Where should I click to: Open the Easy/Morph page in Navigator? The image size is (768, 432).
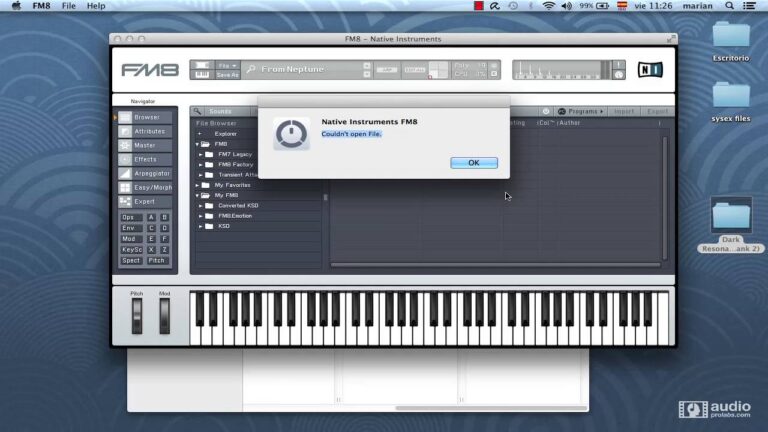point(145,188)
